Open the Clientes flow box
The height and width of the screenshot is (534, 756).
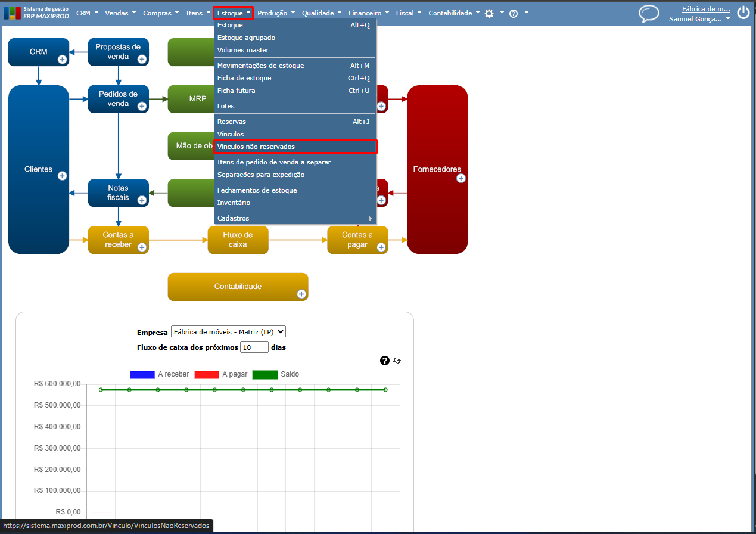click(x=39, y=169)
